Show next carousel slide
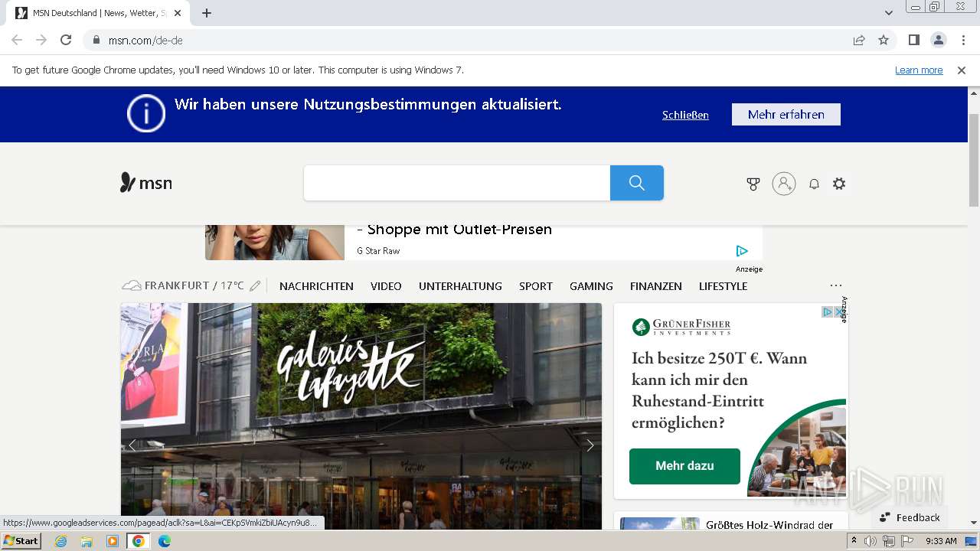Image resolution: width=980 pixels, height=551 pixels. click(590, 445)
